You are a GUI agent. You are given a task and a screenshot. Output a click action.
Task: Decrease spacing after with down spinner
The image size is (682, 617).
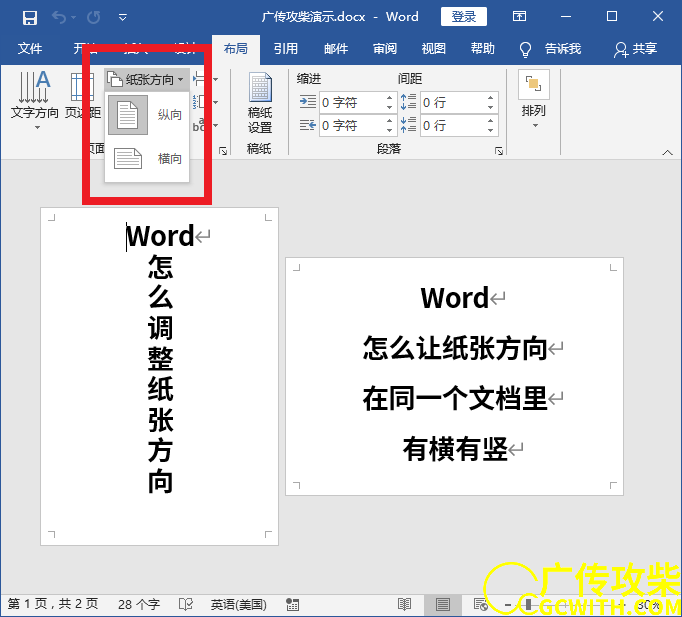(x=491, y=130)
